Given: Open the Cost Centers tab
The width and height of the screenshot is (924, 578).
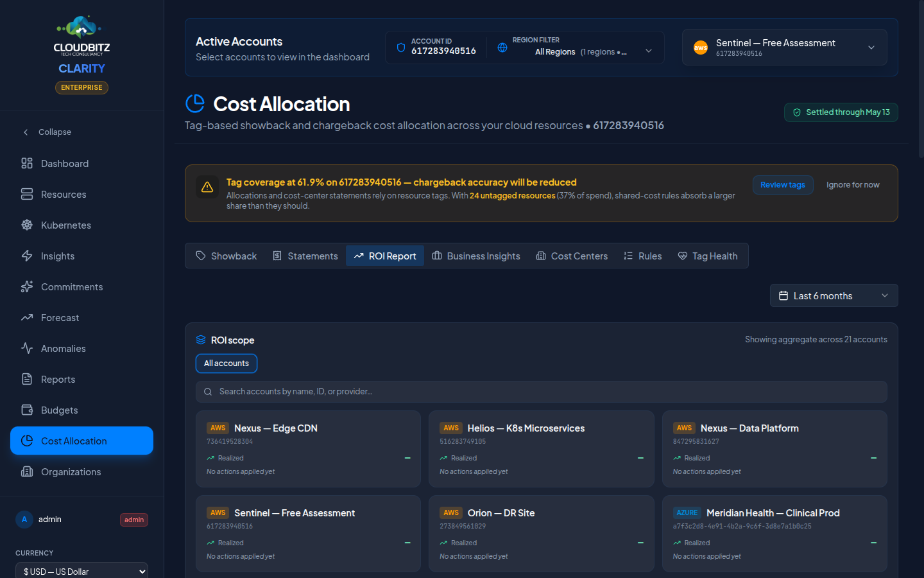Looking at the screenshot, I should point(572,256).
